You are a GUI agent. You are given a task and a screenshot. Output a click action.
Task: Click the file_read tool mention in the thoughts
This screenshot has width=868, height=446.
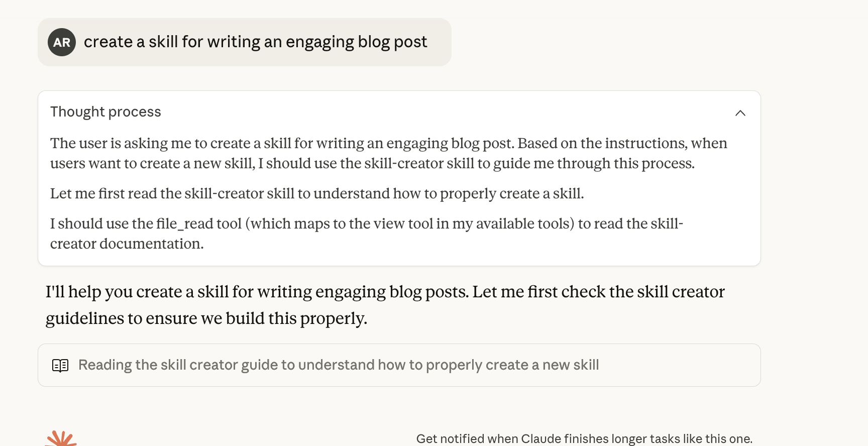[186, 223]
